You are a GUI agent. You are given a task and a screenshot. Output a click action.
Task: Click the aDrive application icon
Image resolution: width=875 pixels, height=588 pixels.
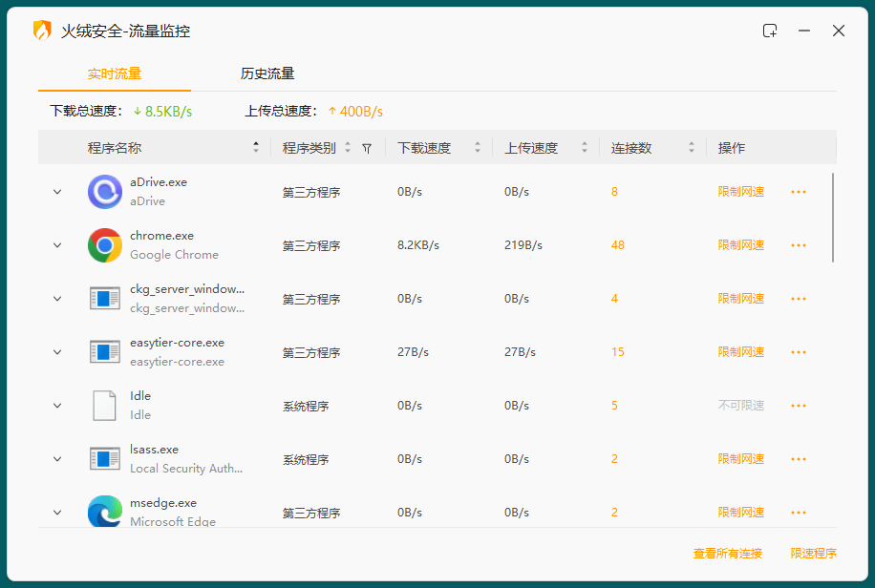104,192
